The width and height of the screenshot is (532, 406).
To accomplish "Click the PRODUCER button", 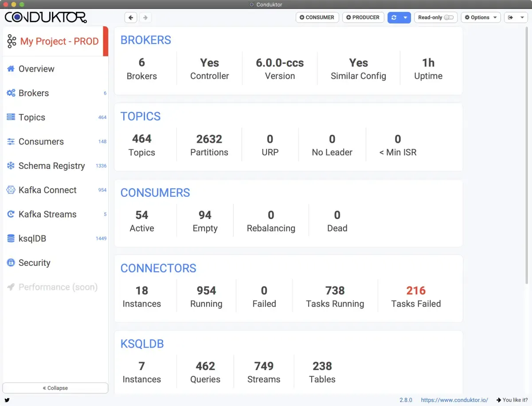I will [x=363, y=18].
